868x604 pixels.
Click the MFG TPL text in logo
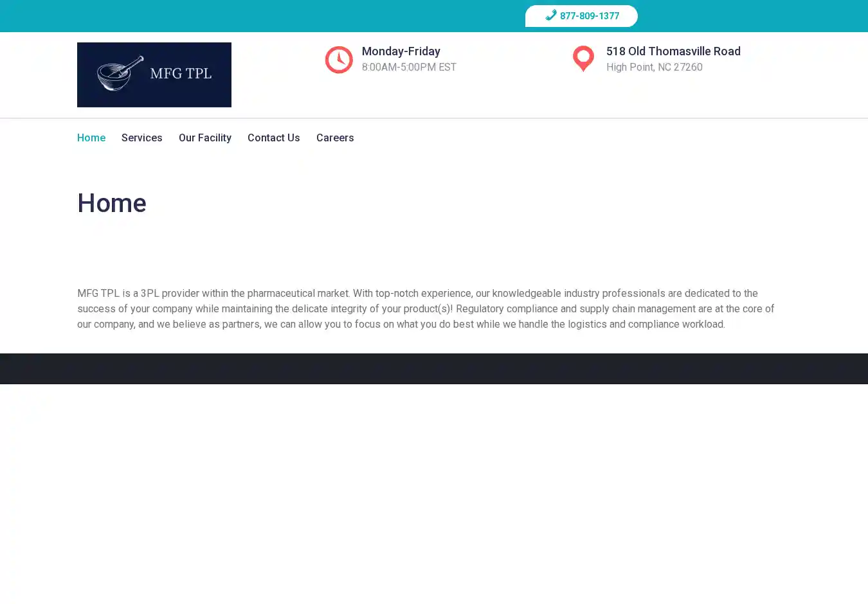tap(181, 73)
